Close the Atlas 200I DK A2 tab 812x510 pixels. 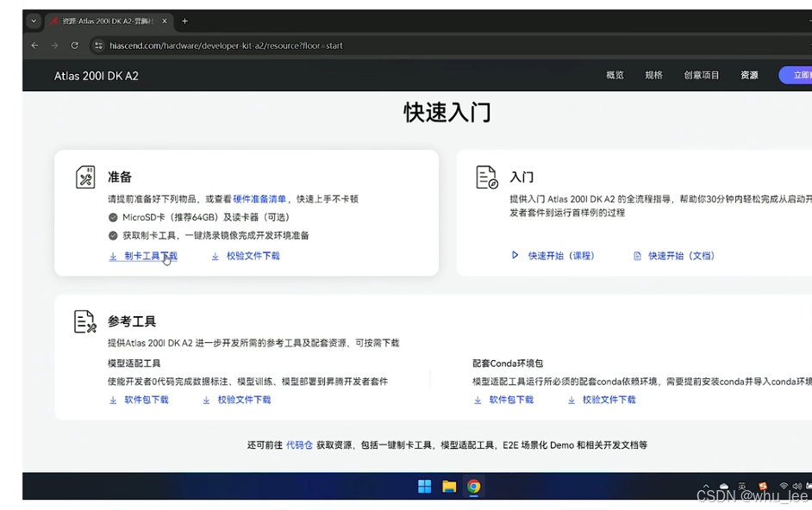pos(165,22)
